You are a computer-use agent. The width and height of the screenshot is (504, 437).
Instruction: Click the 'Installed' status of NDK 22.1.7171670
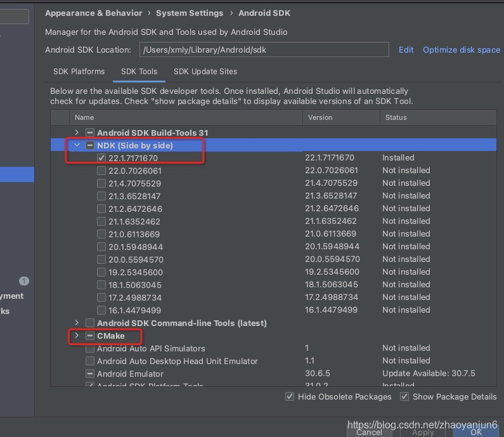398,157
